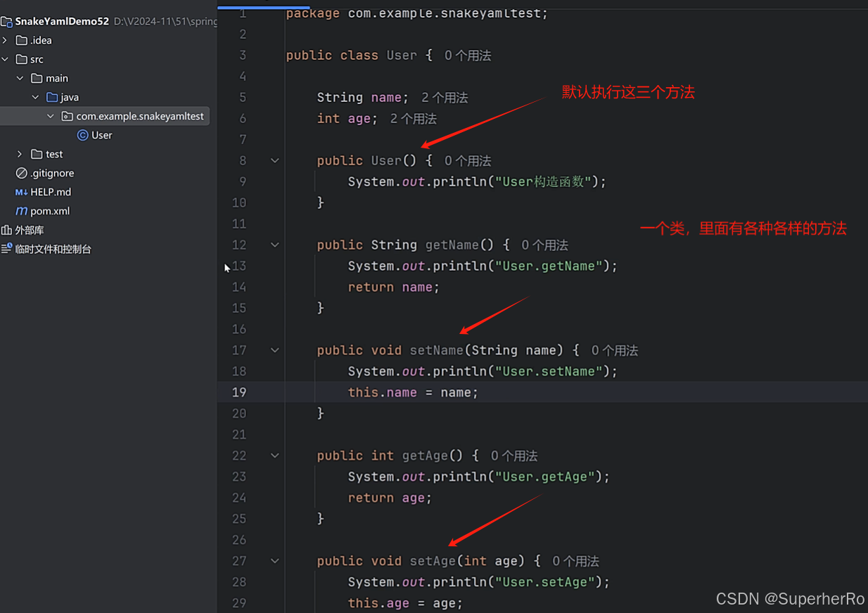Click the string "User.setAge" on line 28
This screenshot has width=868, height=613.
coord(545,582)
